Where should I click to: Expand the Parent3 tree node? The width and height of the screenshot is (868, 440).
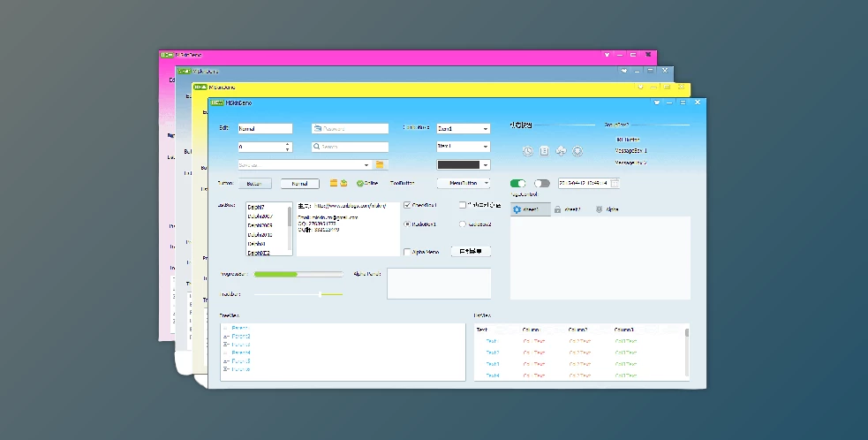226,345
